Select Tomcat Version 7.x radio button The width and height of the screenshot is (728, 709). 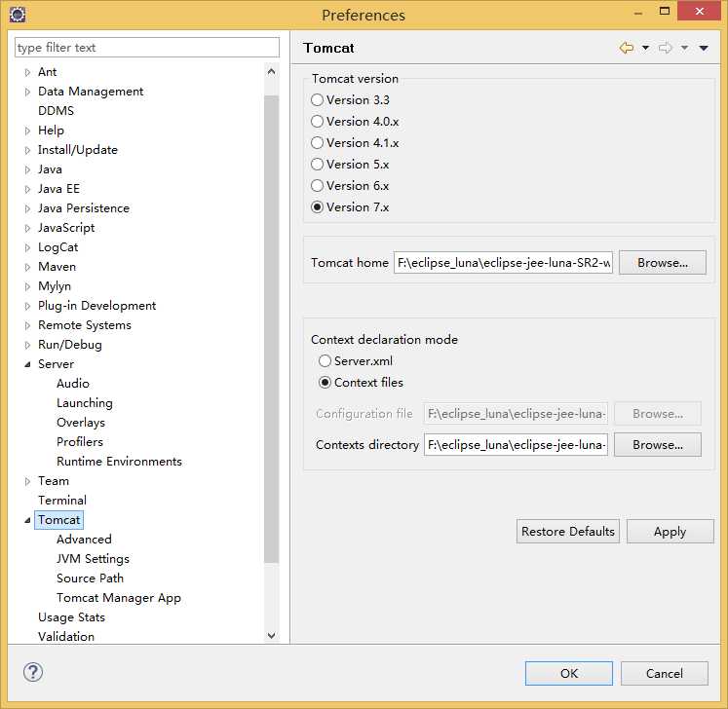click(x=317, y=206)
